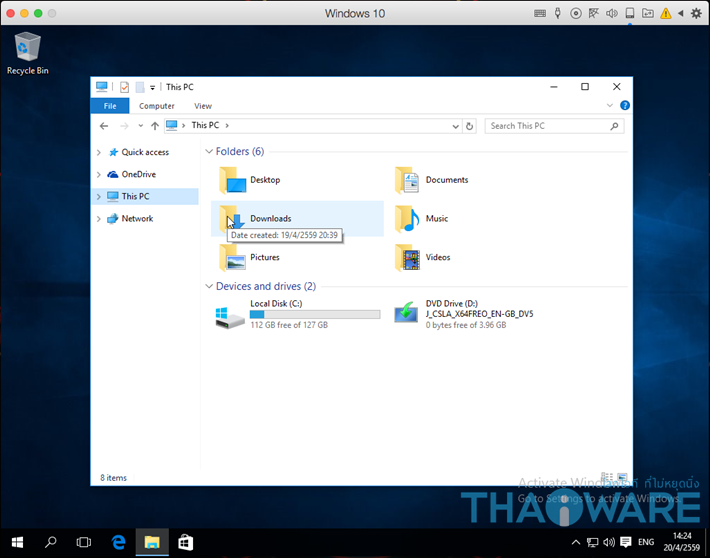Collapse the Folders (6) section
The image size is (710, 558).
tap(209, 152)
